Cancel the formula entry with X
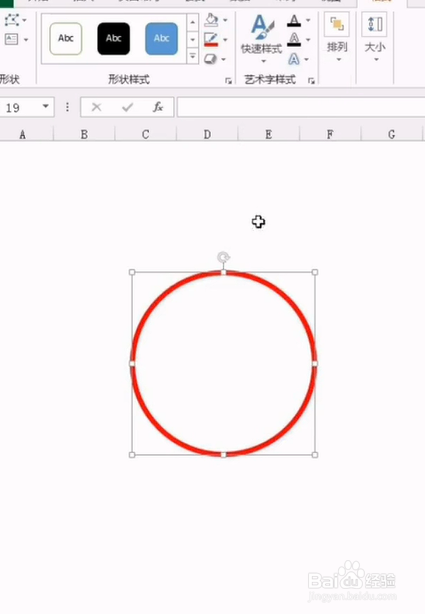This screenshot has height=614, width=425. 96,107
